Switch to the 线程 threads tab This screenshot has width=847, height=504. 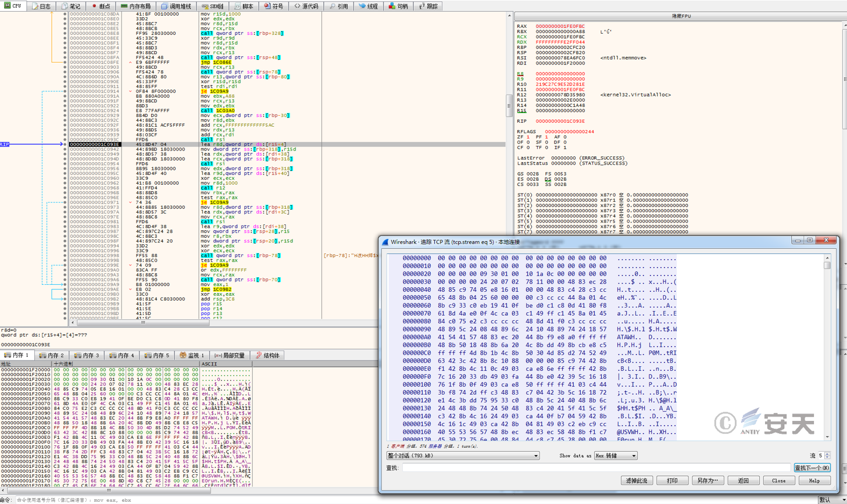[x=369, y=6]
